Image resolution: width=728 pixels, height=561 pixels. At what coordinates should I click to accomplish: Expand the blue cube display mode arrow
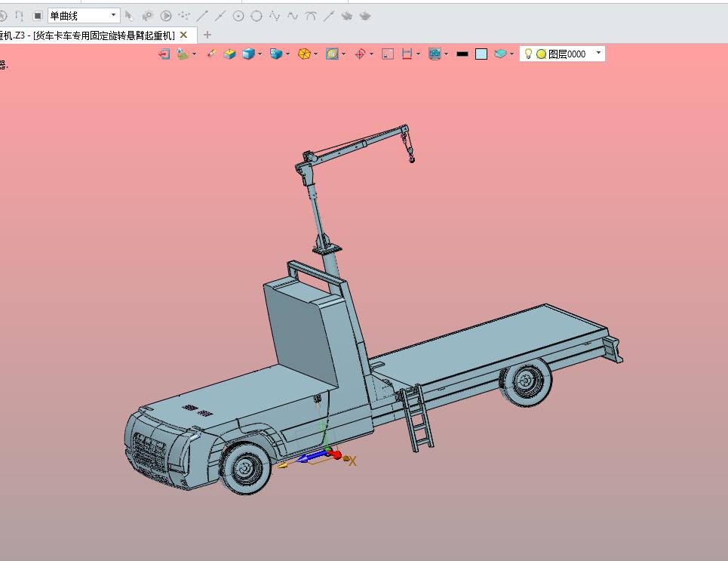point(260,54)
